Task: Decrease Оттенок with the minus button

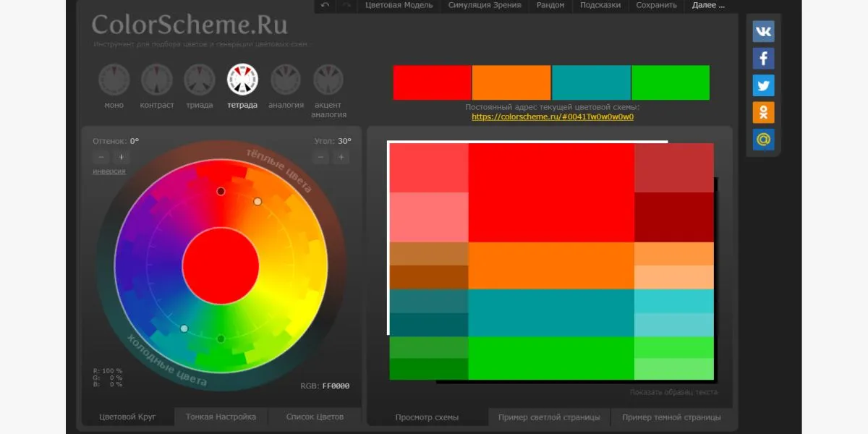Action: pos(101,157)
